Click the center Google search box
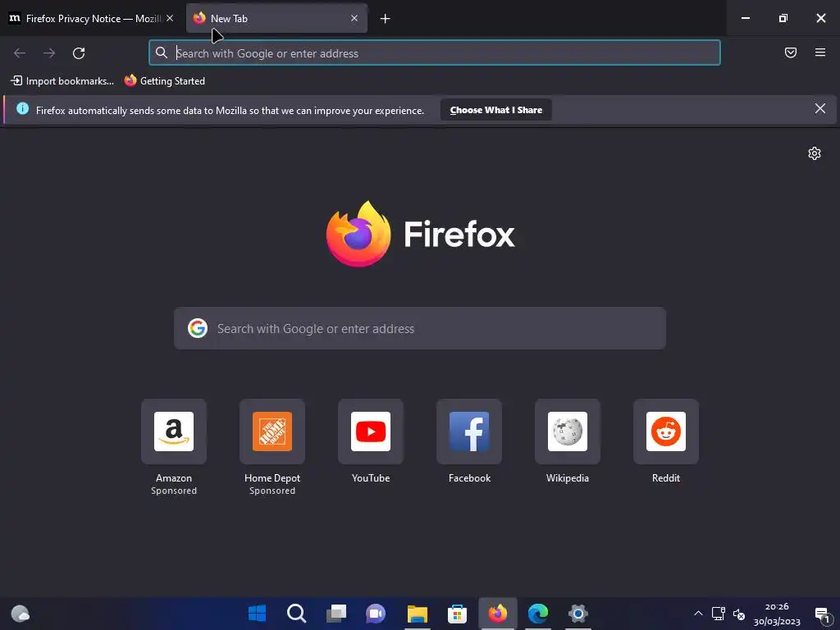The image size is (840, 630). 420,328
